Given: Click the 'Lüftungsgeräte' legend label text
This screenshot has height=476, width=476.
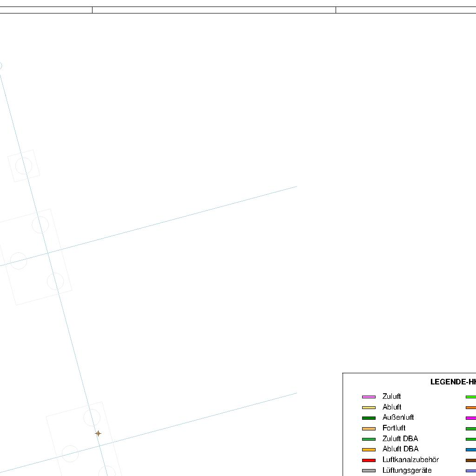Looking at the screenshot, I should (407, 470).
